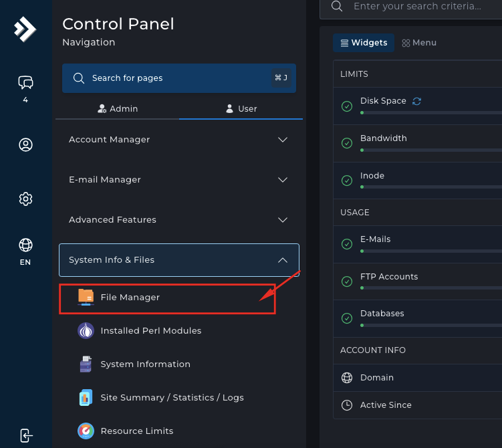The height and width of the screenshot is (448, 502).
Task: Click the File Manager folder icon
Action: tap(86, 297)
